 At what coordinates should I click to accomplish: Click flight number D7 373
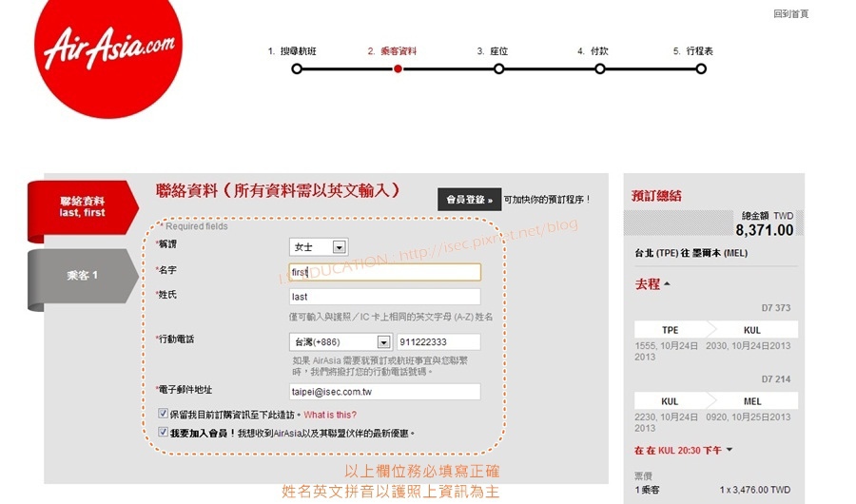776,308
